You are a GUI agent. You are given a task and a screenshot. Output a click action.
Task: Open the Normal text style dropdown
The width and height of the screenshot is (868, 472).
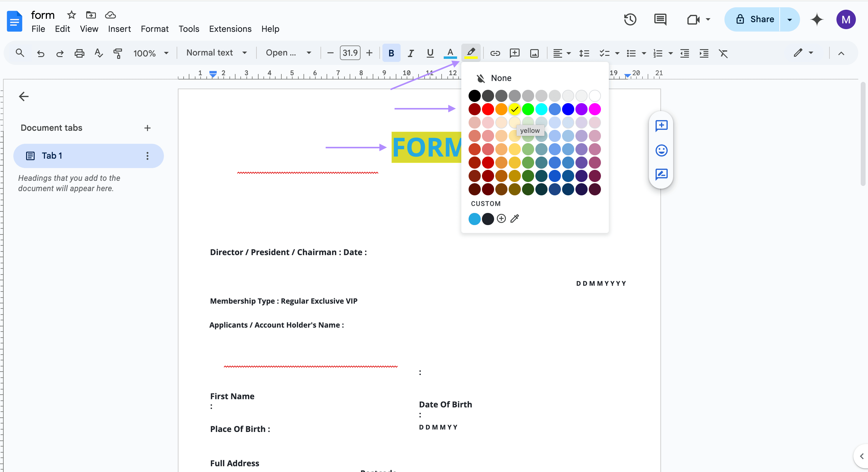pos(216,53)
